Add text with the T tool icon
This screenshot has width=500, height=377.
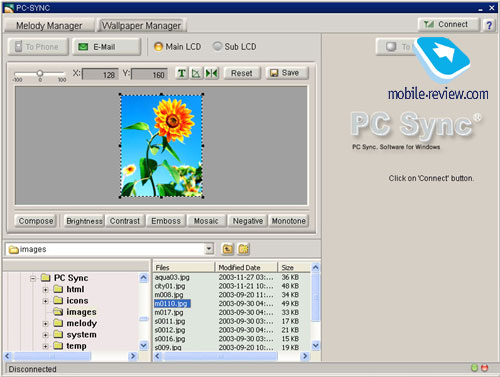182,73
